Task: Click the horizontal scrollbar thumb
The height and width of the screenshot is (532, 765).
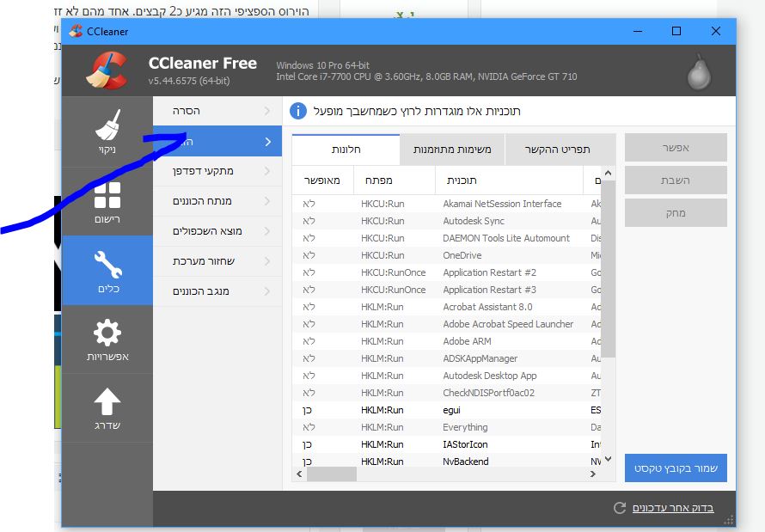Action: pos(332,474)
